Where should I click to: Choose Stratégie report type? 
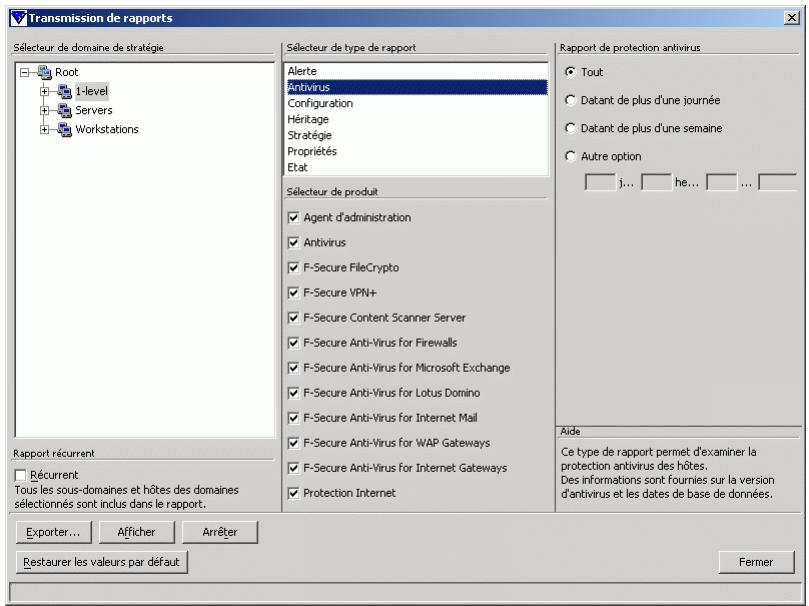pyautogui.click(x=416, y=135)
